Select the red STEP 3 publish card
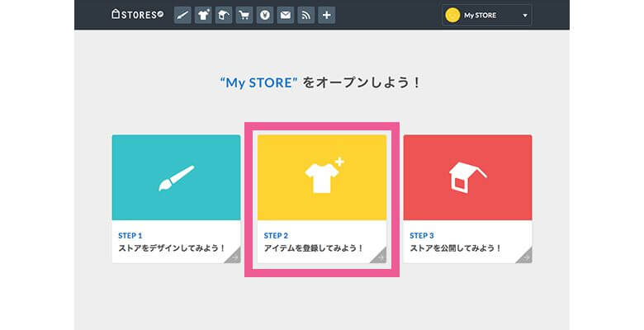644x330 pixels. [467, 177]
